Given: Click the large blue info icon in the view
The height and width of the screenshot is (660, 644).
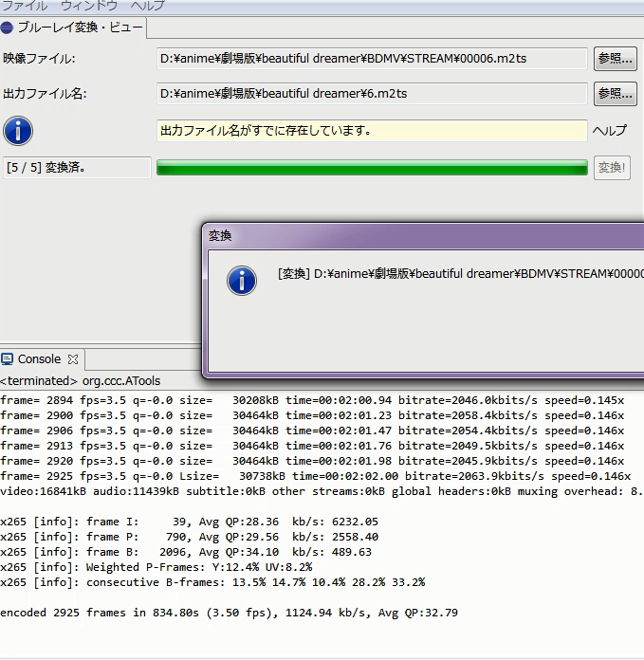Looking at the screenshot, I should [x=18, y=130].
